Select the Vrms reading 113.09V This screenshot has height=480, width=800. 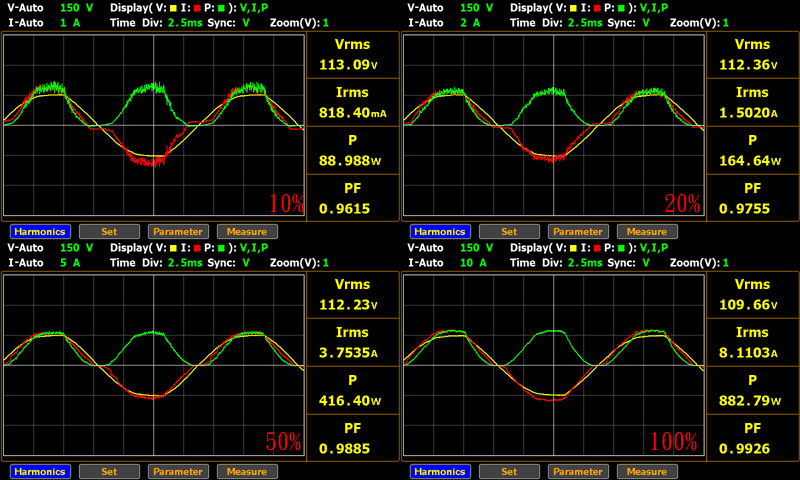pos(348,65)
